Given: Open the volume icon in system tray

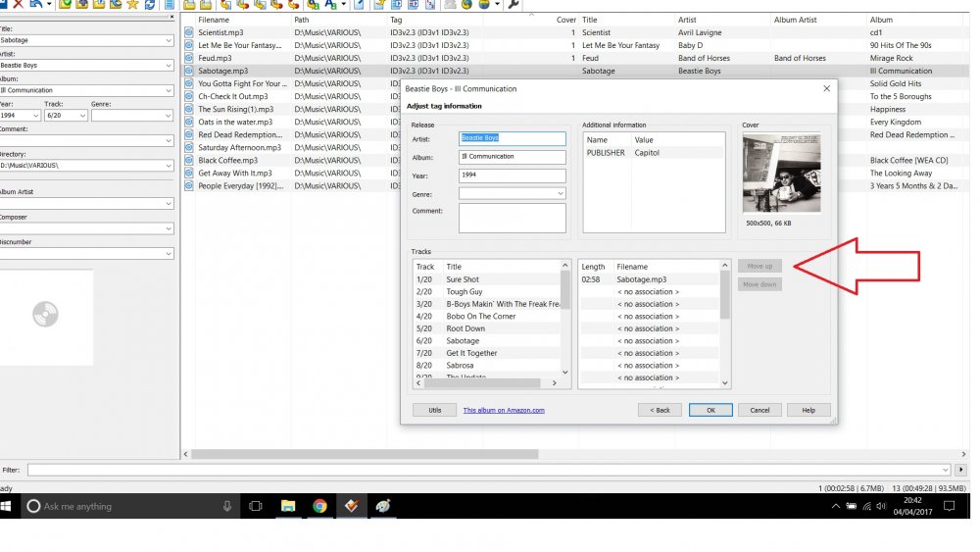Looking at the screenshot, I should pos(881,506).
